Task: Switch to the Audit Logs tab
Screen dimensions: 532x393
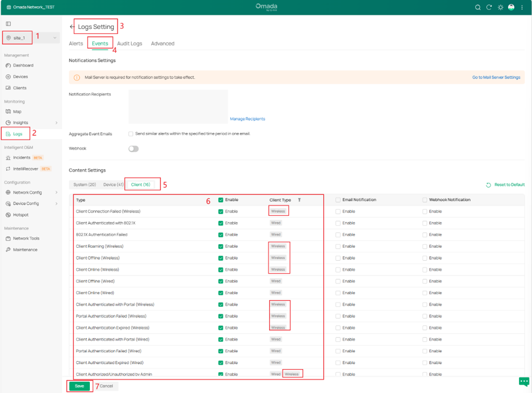Action: point(129,44)
